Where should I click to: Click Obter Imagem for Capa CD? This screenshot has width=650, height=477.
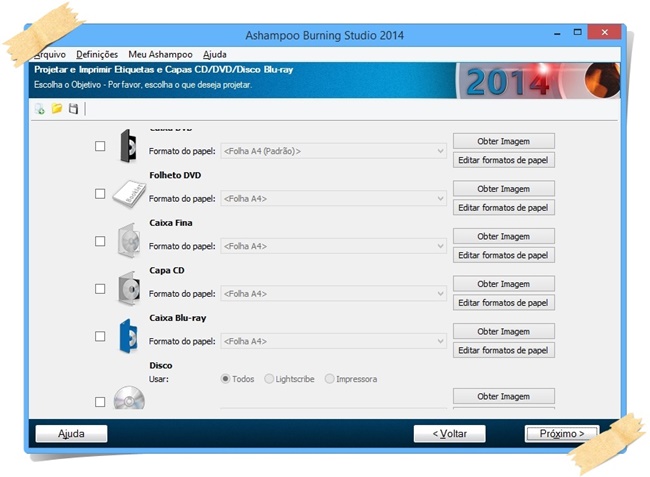tap(504, 284)
